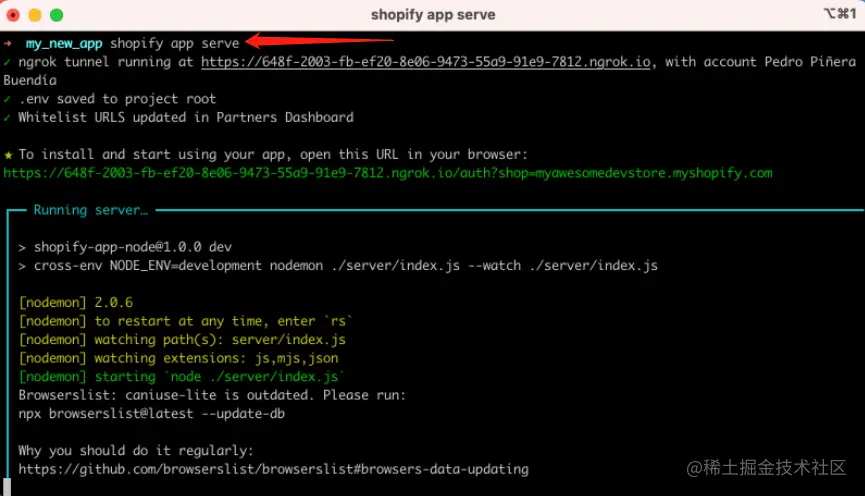865x496 pixels.
Task: Click 'Why you should do it regularly:' line
Action: click(136, 451)
